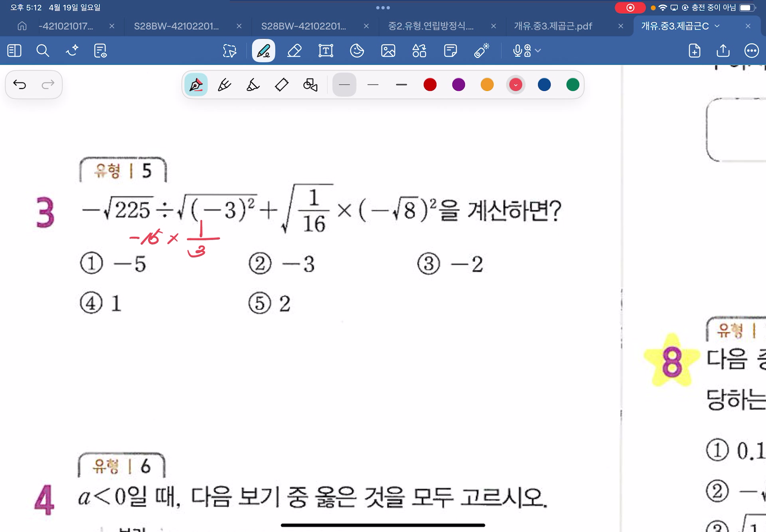
Task: Select the thinnest stroke width
Action: (x=344, y=85)
